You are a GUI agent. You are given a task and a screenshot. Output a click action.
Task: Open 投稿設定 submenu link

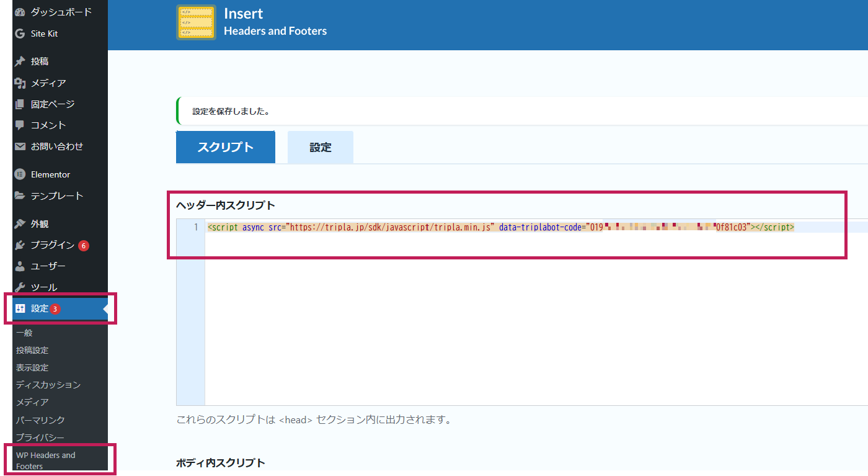coord(32,351)
